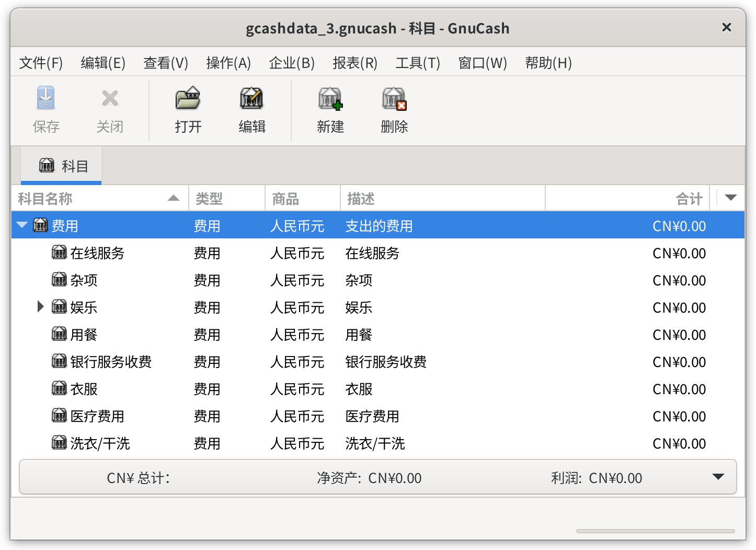756x550 pixels.
Task: Click the 类型 column header
Action: coord(227,198)
